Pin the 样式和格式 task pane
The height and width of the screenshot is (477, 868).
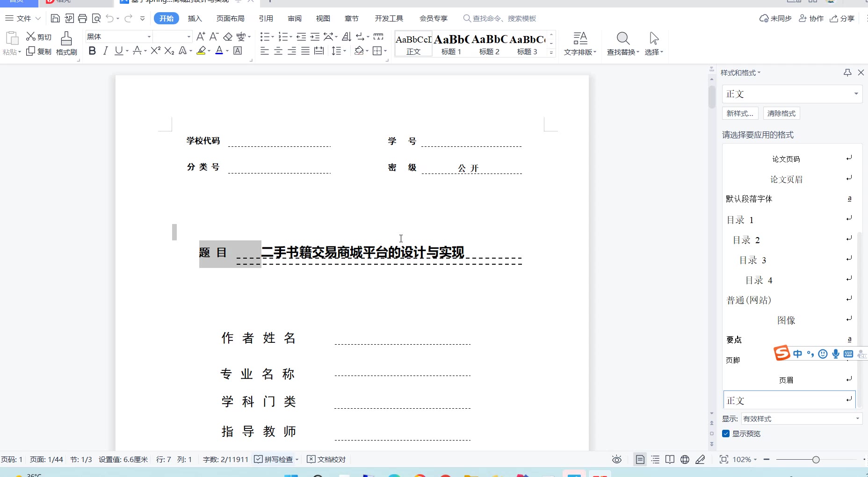(x=847, y=72)
